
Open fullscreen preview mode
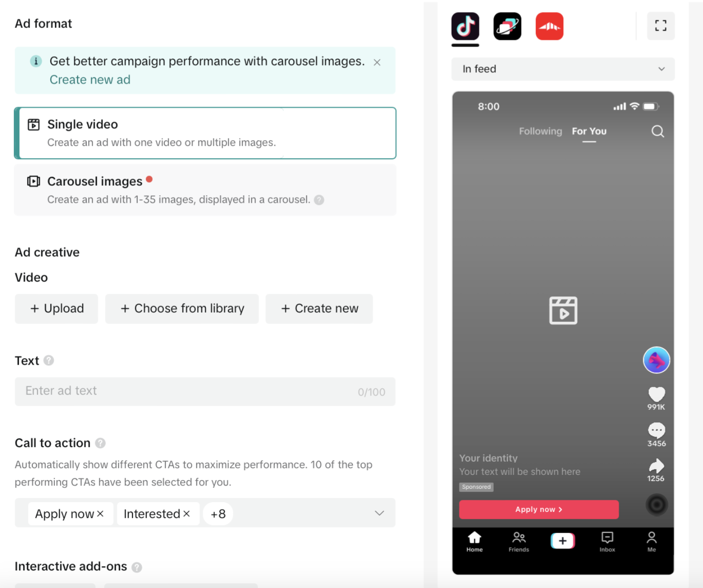click(x=661, y=26)
